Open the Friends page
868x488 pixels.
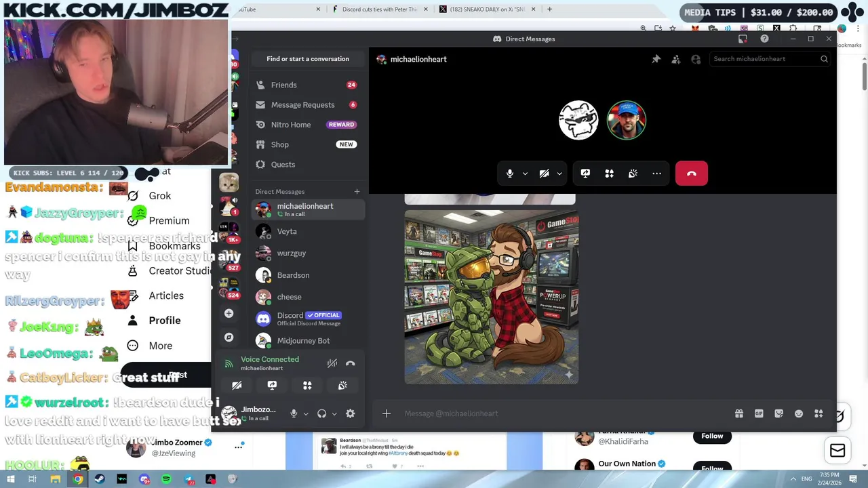[x=307, y=85]
